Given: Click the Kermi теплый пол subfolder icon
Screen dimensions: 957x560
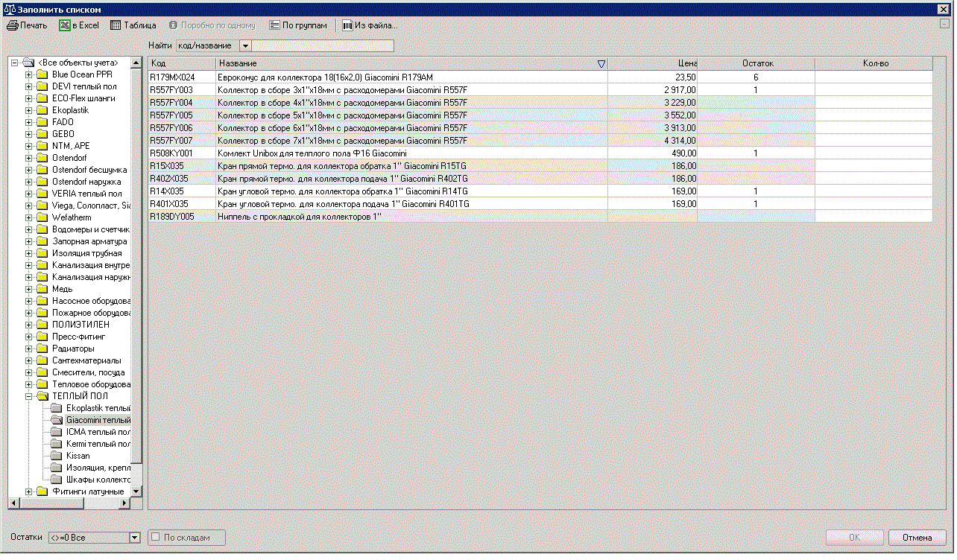Looking at the screenshot, I should tap(57, 444).
